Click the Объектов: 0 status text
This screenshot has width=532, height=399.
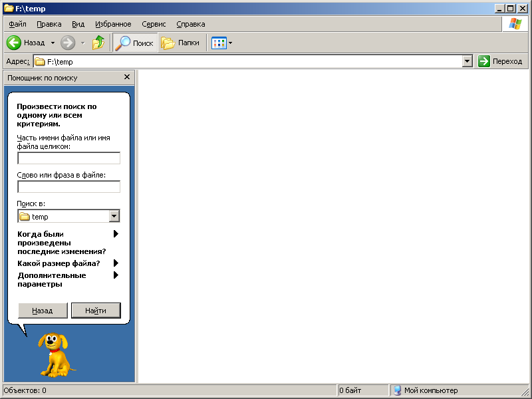point(25,390)
